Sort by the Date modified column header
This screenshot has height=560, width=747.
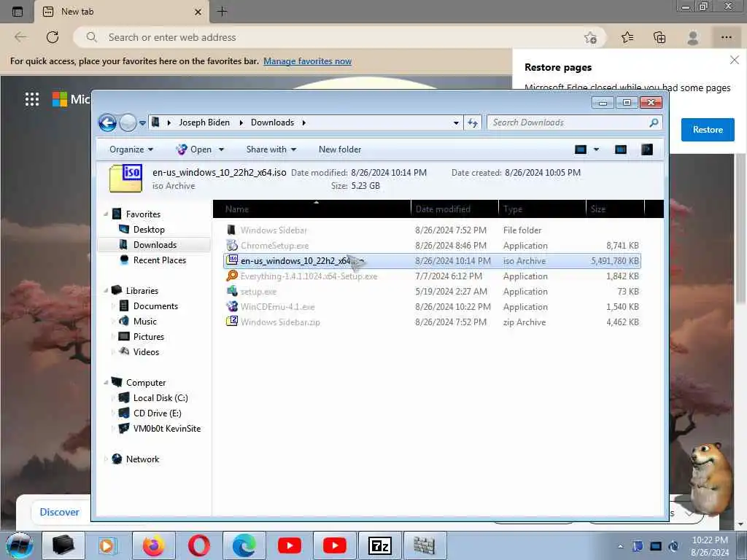(454, 209)
